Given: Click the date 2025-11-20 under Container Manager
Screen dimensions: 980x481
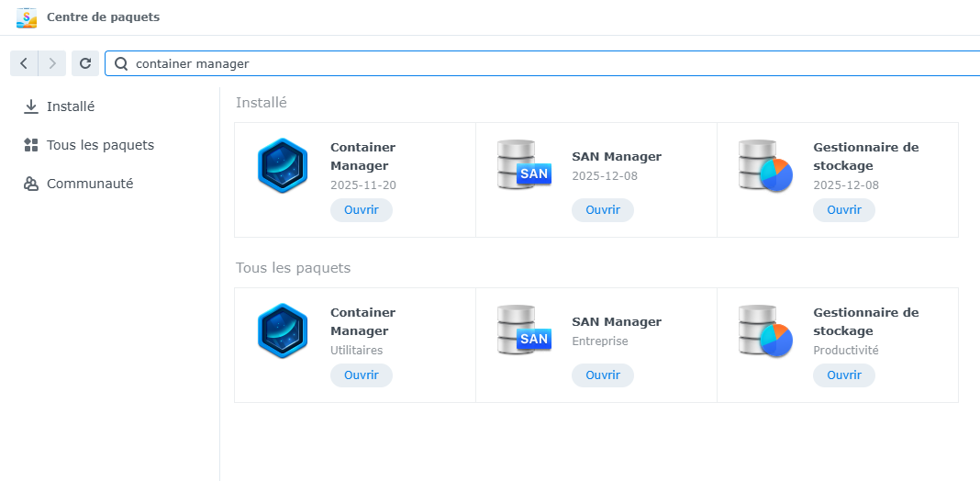Looking at the screenshot, I should click(363, 185).
